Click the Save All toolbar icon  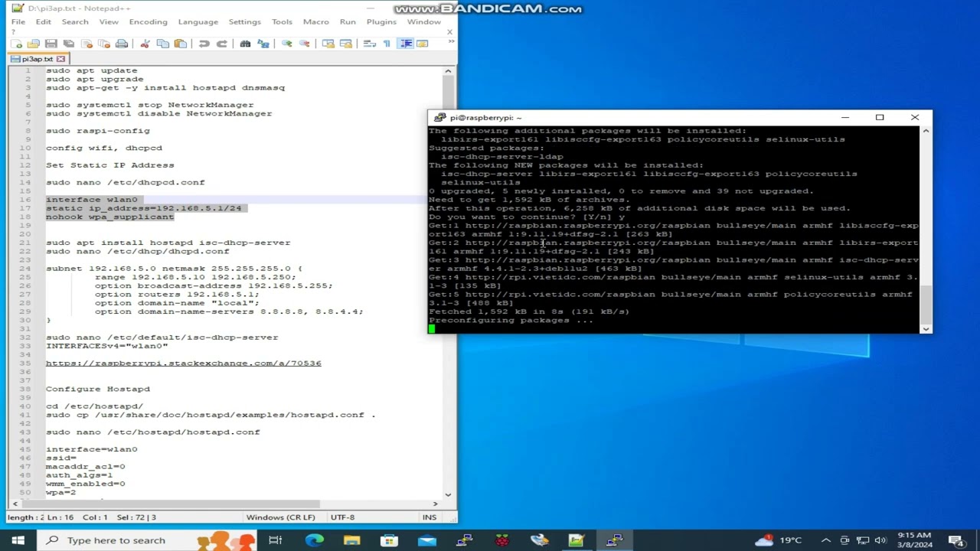[x=69, y=44]
